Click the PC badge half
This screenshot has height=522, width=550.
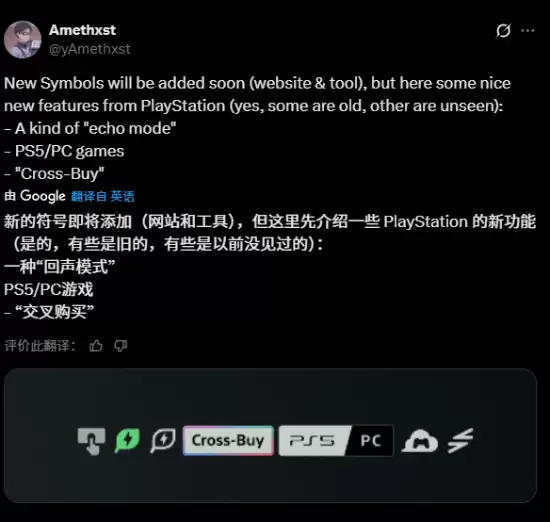371,441
